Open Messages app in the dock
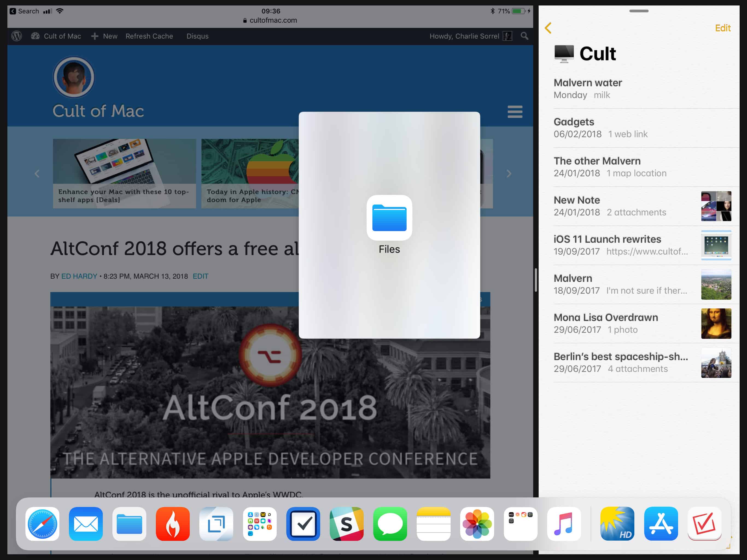Screen dimensions: 747x560 pos(390,524)
